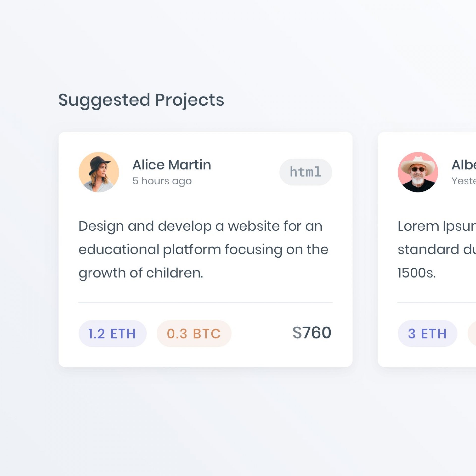This screenshot has height=476, width=476.
Task: Click the $760 price
Action: (312, 333)
